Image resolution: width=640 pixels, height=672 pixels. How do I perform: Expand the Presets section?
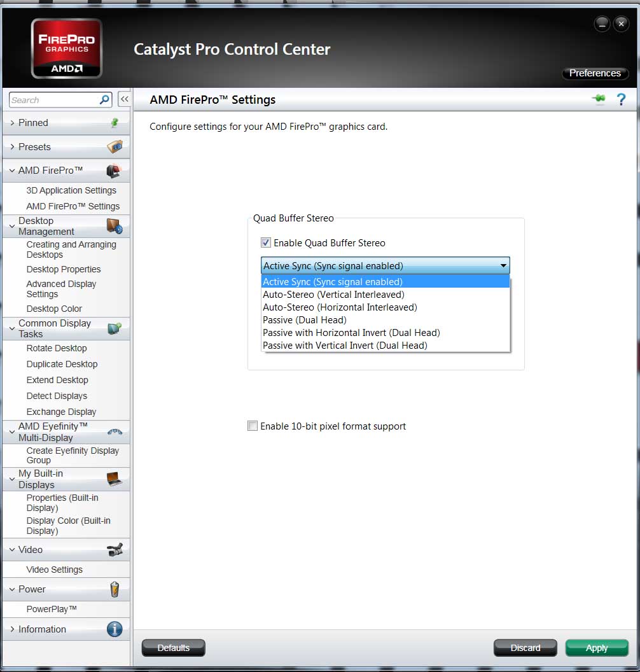[x=12, y=147]
